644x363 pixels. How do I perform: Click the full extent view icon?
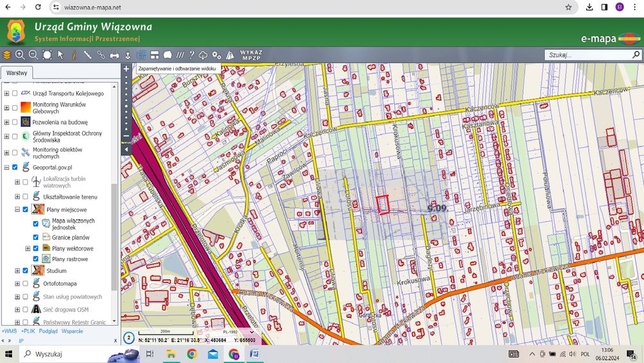tap(47, 55)
